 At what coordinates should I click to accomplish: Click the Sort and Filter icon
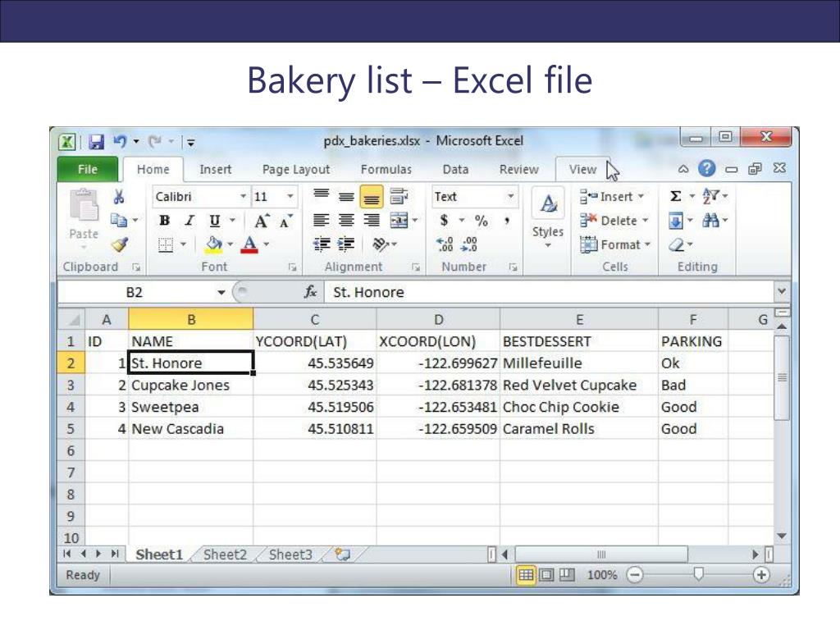point(711,196)
